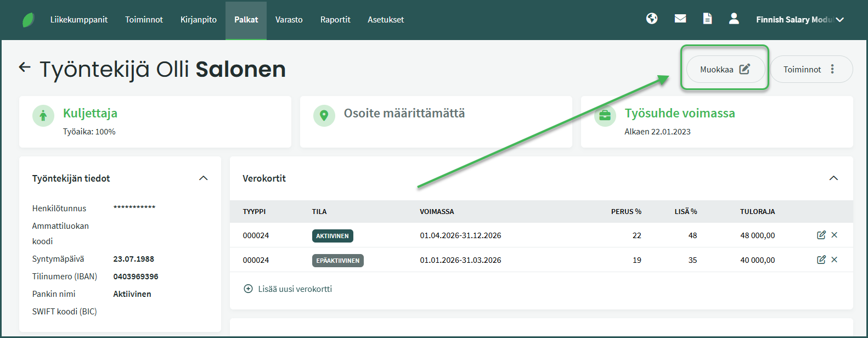Edit the inactive tax card row
This screenshot has width=868, height=338.
click(821, 260)
